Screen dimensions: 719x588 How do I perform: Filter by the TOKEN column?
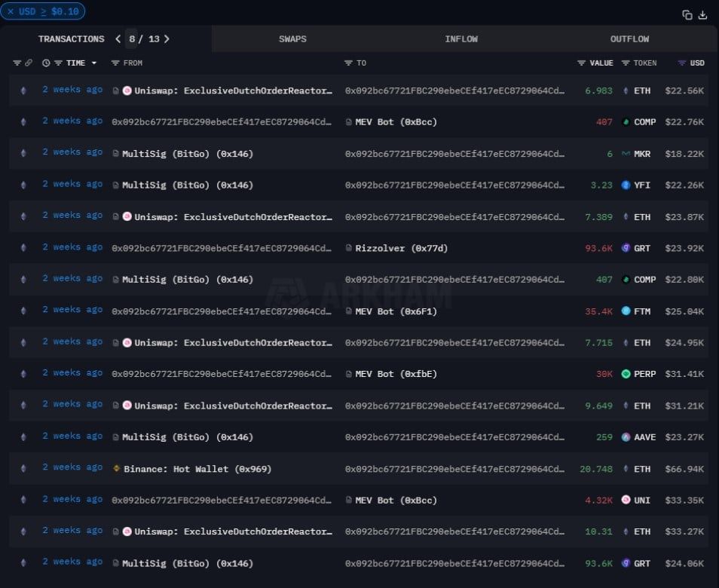pyautogui.click(x=626, y=63)
